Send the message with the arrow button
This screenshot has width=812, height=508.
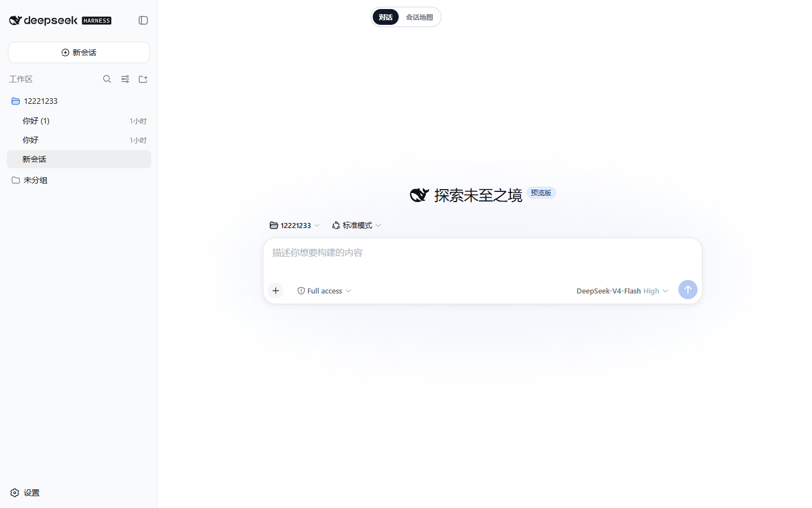click(688, 290)
